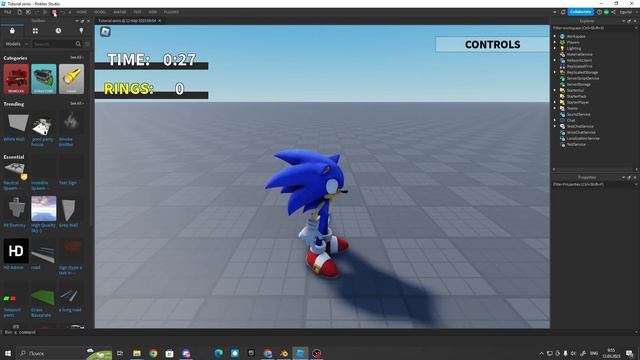Select the flashlight Gear category thumbnail
Viewport: 640px width, 360px height.
(71, 79)
